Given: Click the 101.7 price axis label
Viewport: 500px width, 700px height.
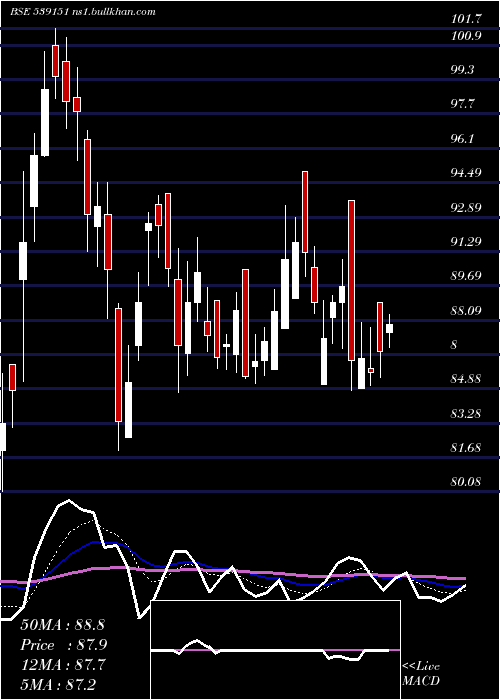Looking at the screenshot, I should tap(467, 19).
